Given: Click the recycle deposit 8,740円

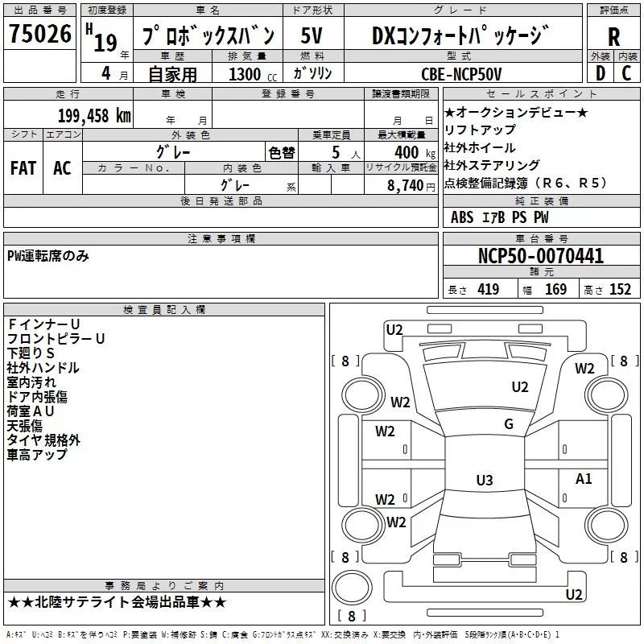Looking at the screenshot, I should [411, 186].
